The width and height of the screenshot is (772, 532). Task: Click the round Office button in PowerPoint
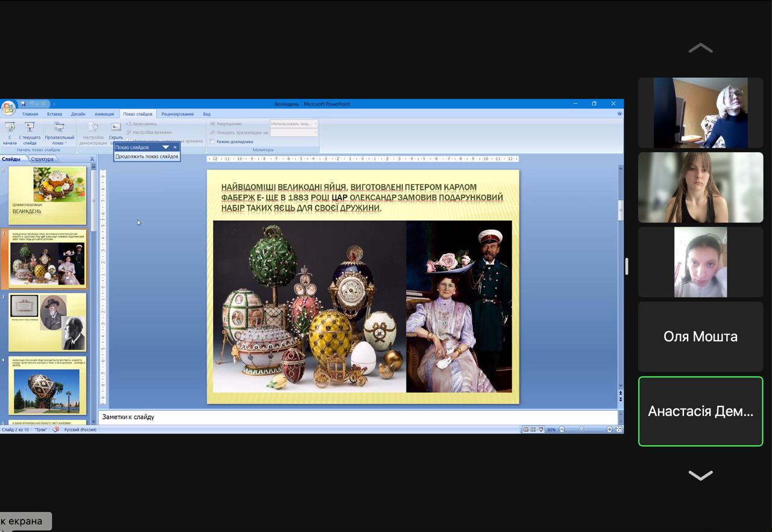click(8, 109)
